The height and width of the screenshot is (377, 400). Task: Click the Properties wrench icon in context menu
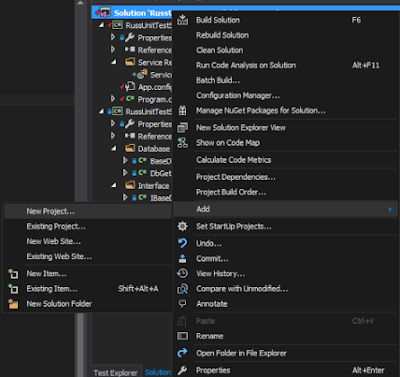point(182,370)
